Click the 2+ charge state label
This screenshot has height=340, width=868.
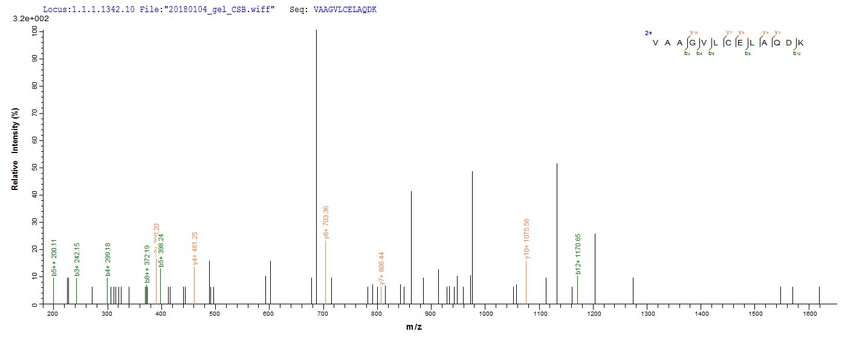pos(647,33)
